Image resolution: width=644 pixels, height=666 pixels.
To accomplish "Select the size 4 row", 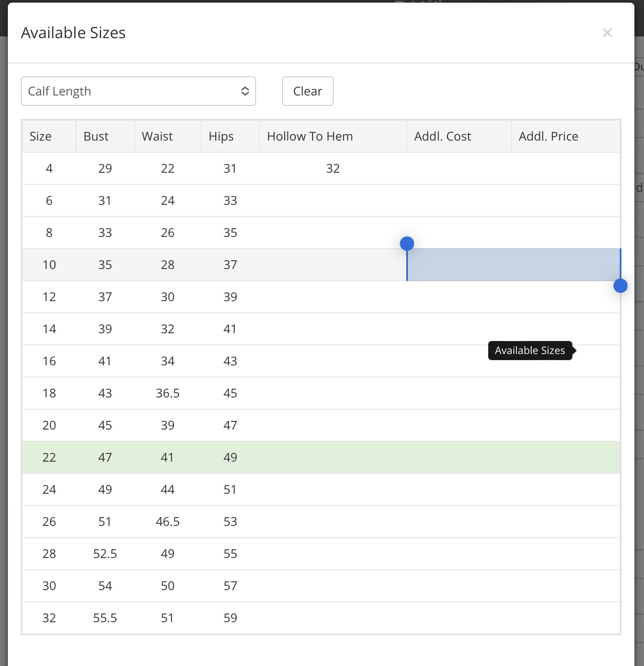I will (x=321, y=168).
